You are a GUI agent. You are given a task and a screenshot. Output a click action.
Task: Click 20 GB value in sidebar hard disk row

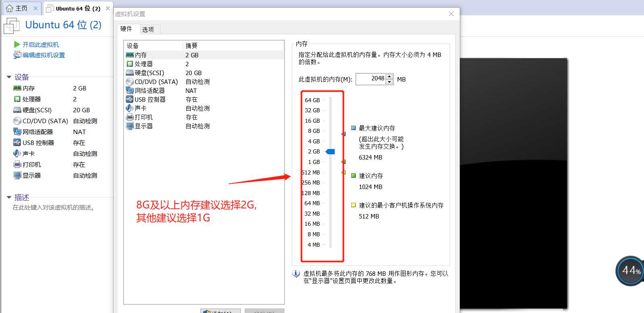point(81,110)
